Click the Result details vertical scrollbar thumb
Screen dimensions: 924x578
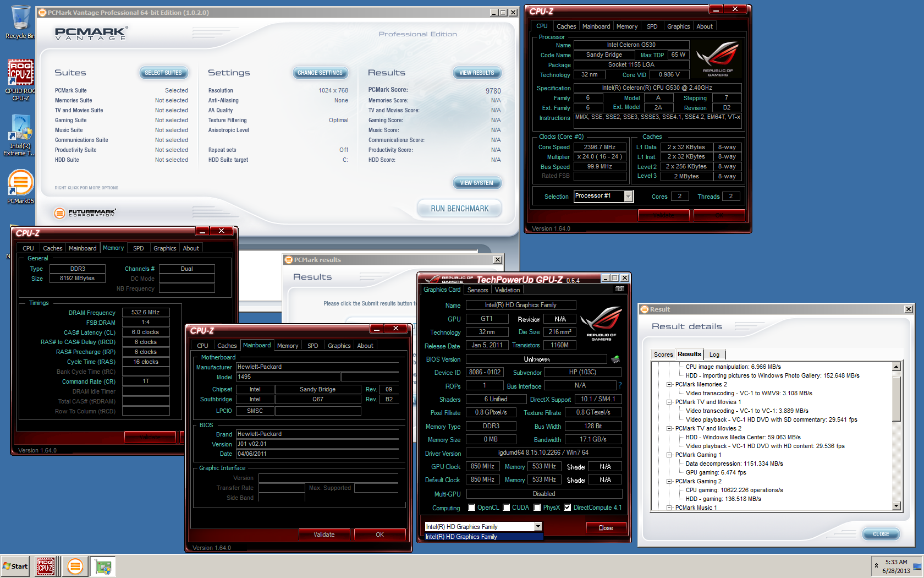tap(896, 399)
